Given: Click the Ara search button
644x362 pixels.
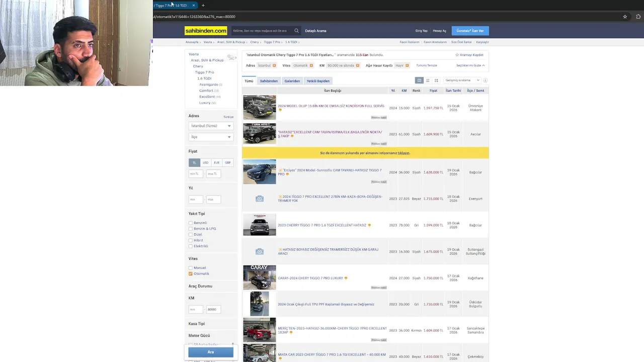Looking at the screenshot, I should (211, 352).
